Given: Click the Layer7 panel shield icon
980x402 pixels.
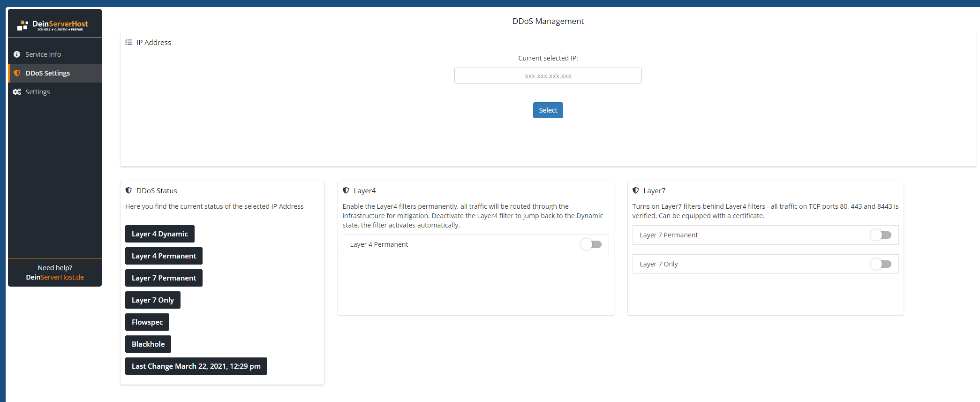Looking at the screenshot, I should (x=636, y=190).
